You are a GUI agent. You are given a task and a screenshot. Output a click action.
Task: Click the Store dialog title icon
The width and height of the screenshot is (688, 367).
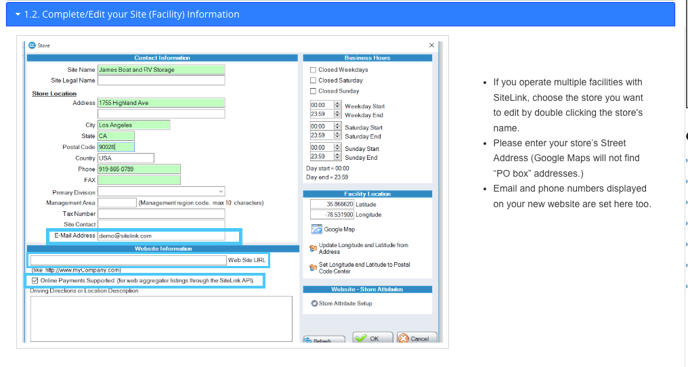[x=32, y=45]
